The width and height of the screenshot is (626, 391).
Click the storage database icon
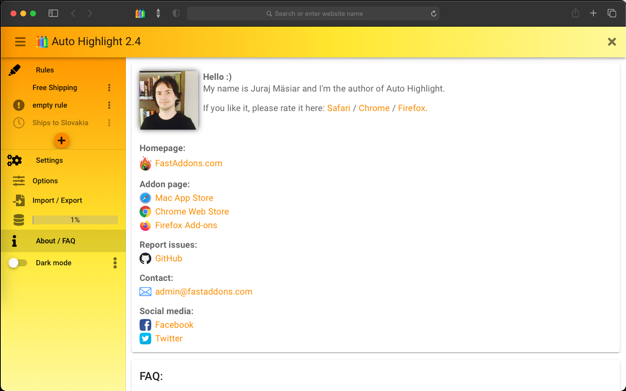[18, 220]
